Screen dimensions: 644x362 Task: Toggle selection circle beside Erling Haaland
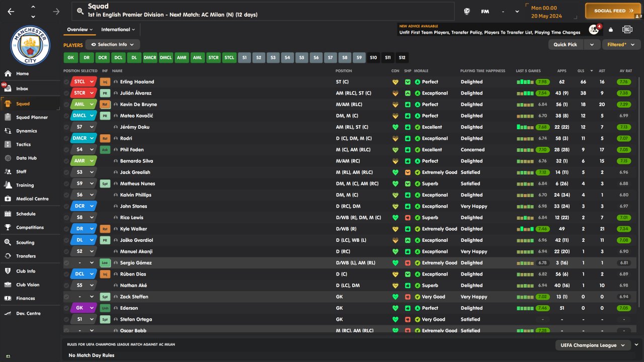pos(66,82)
